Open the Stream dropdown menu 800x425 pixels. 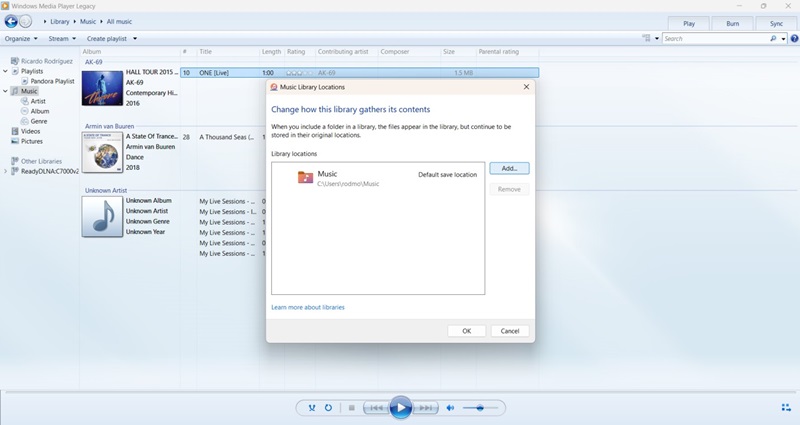(x=62, y=38)
